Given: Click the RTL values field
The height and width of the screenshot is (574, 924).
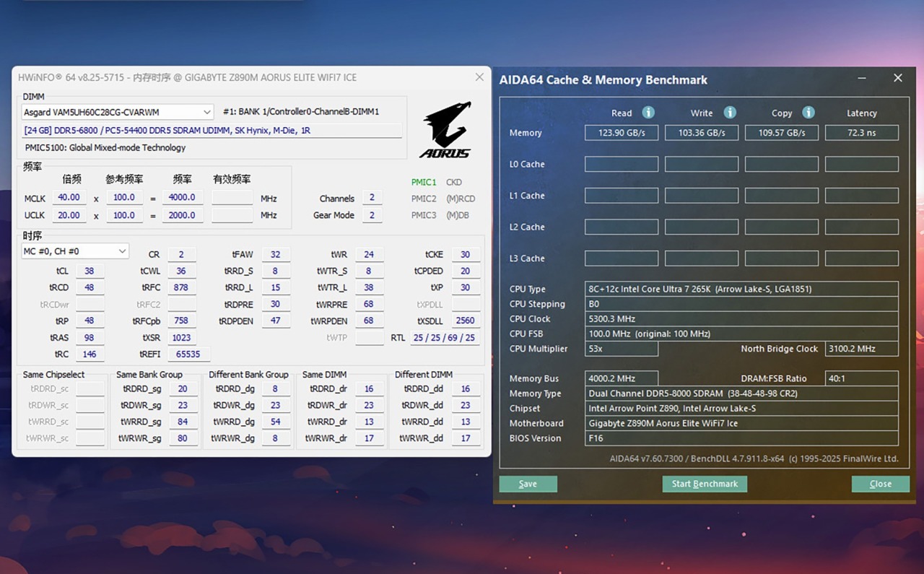Looking at the screenshot, I should click(x=445, y=338).
